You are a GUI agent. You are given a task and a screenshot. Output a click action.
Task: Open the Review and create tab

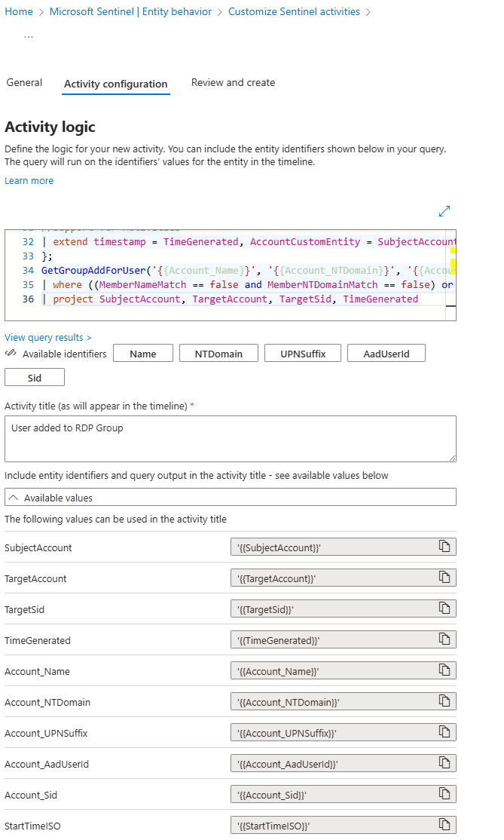pyautogui.click(x=233, y=83)
